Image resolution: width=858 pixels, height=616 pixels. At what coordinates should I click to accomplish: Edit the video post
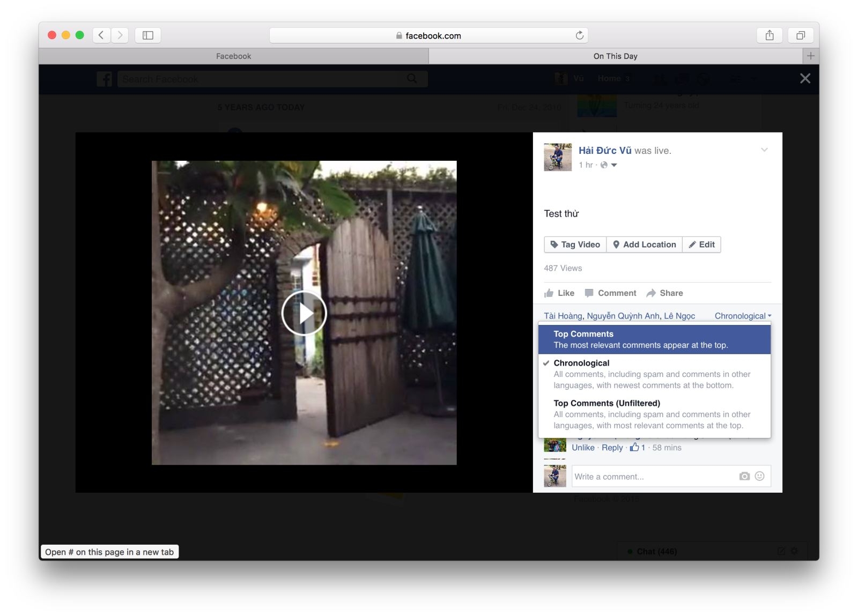point(702,244)
